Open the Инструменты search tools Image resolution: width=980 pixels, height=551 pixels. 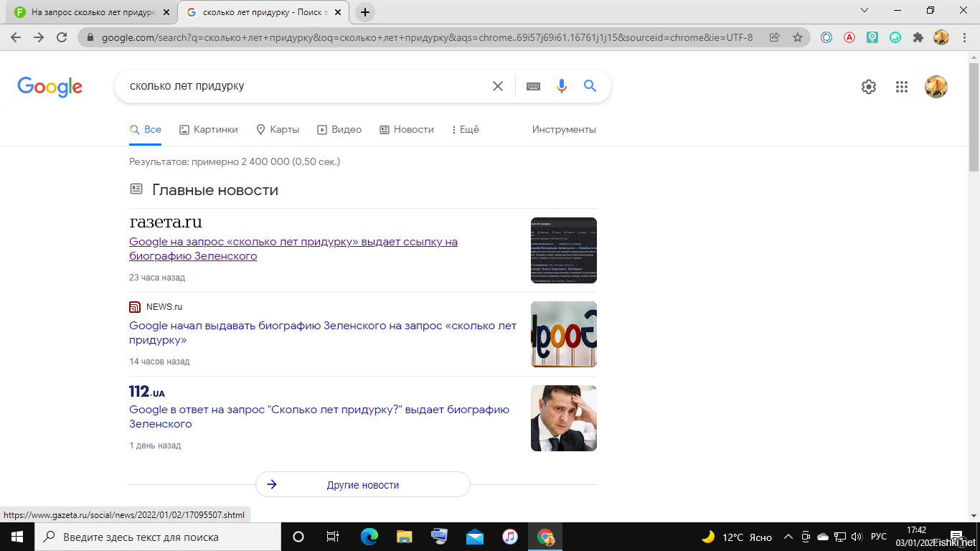tap(564, 130)
